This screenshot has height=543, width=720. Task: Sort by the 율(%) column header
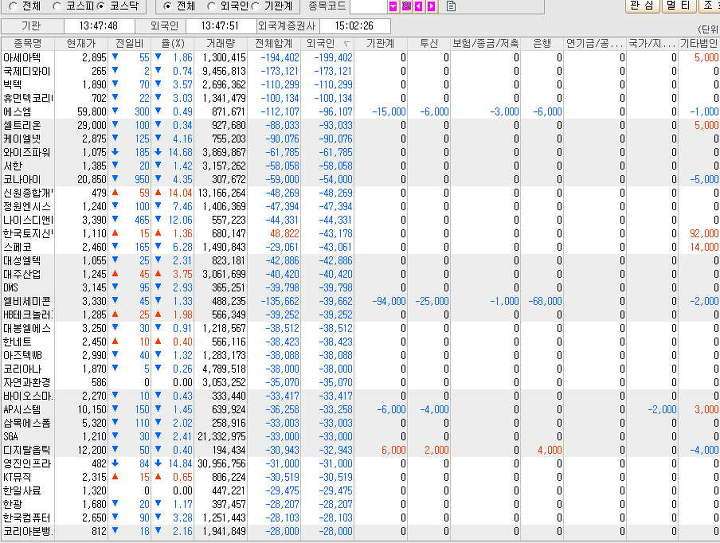[173, 44]
